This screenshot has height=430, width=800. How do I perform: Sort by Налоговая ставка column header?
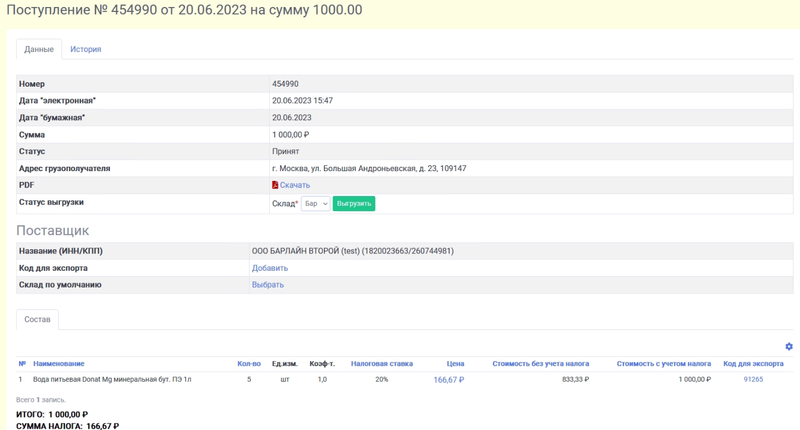click(x=382, y=364)
